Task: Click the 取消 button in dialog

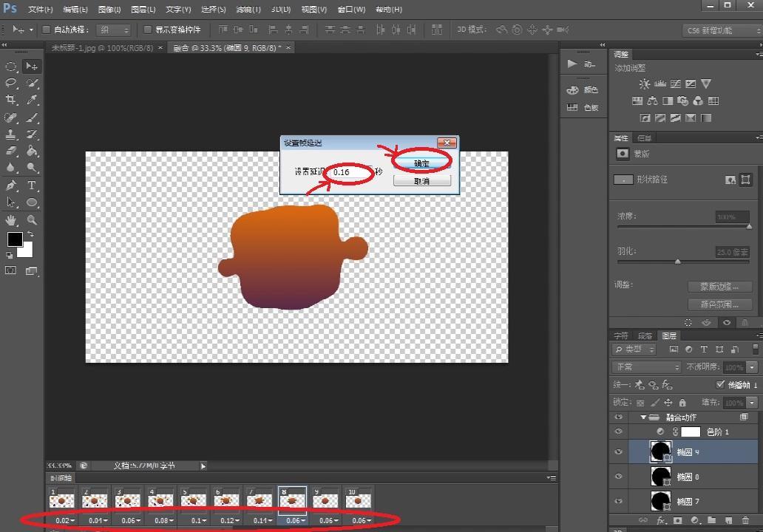Action: [x=421, y=181]
